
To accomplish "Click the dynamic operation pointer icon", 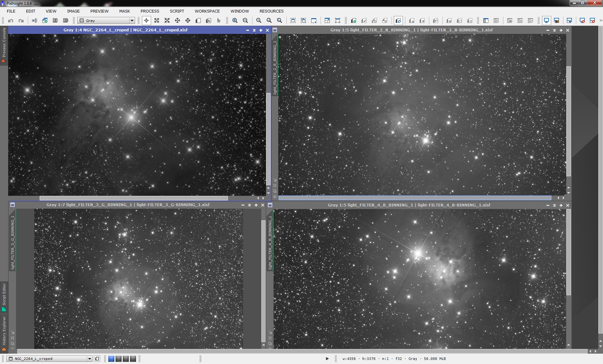I will 219,21.
